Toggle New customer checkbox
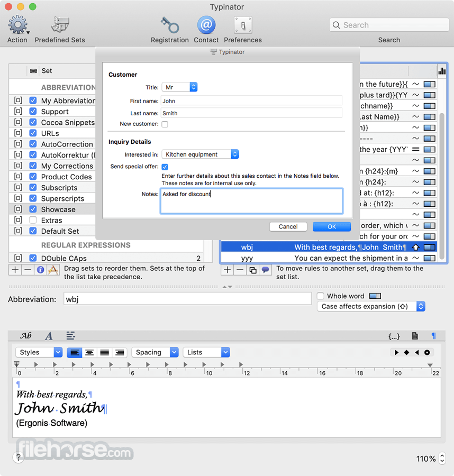The width and height of the screenshot is (454, 476). [165, 124]
